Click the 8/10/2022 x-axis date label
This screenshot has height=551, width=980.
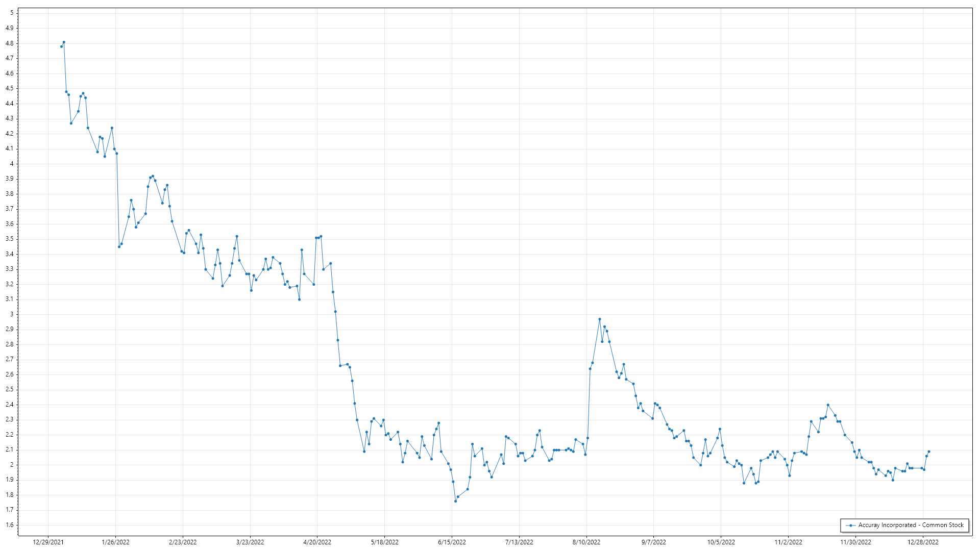(x=586, y=542)
